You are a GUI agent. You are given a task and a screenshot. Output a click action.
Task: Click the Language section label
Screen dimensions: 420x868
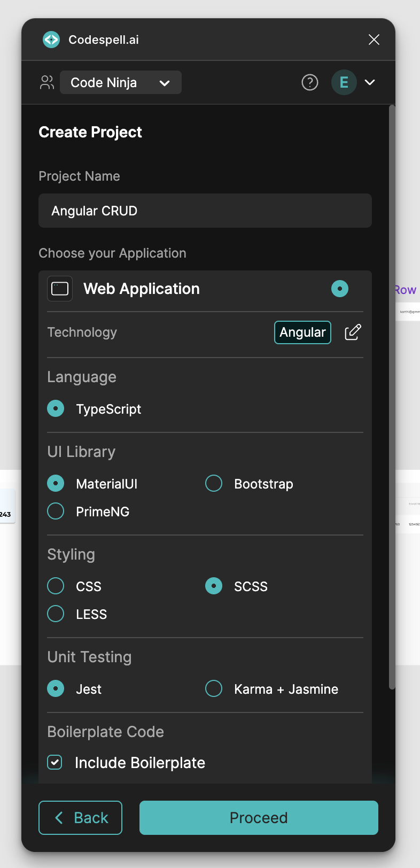(82, 377)
